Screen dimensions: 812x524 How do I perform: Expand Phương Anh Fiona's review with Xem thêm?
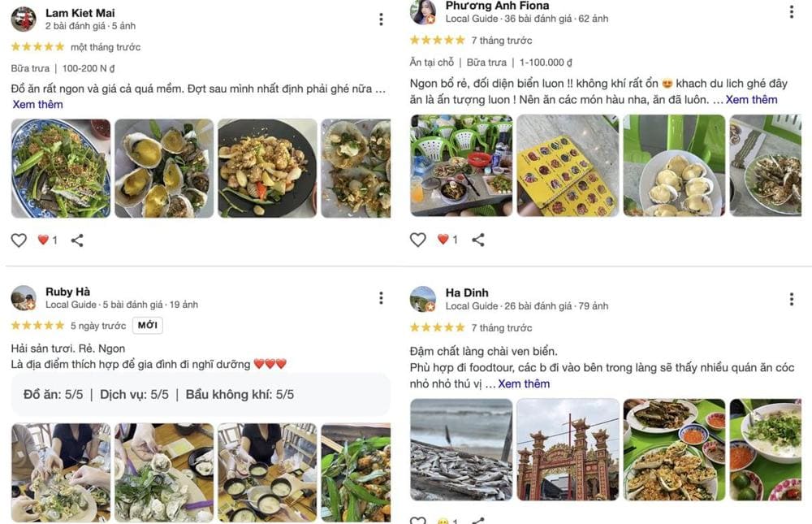point(751,99)
